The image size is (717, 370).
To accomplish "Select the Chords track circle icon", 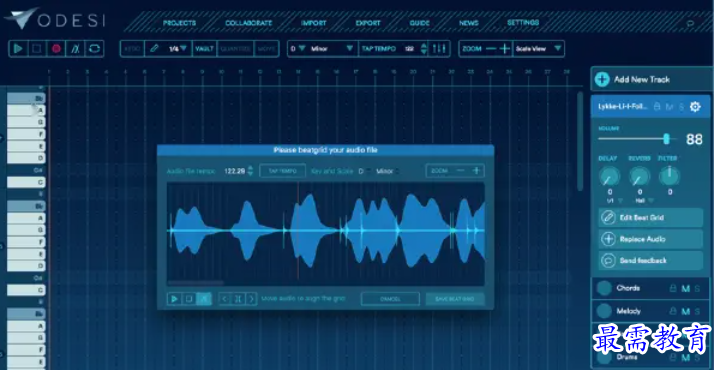I will (x=604, y=288).
